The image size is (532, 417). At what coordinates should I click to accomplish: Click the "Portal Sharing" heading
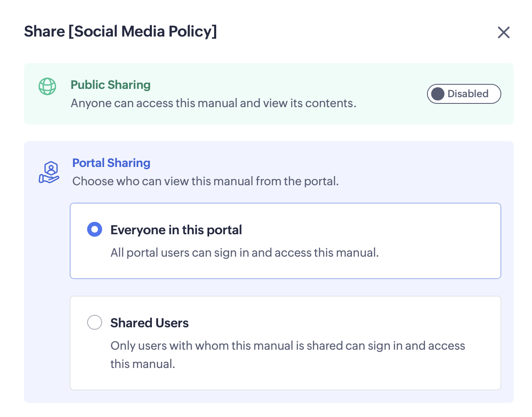[111, 163]
